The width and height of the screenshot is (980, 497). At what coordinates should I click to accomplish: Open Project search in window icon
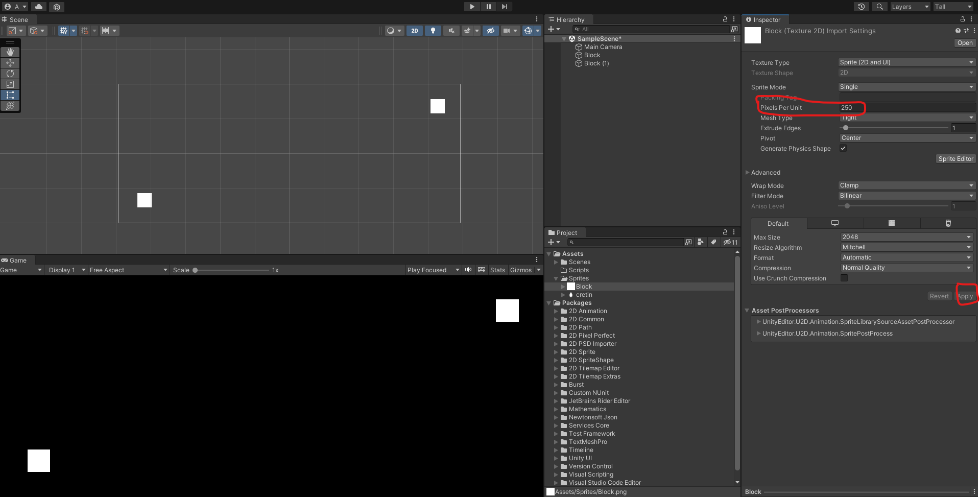coord(688,242)
